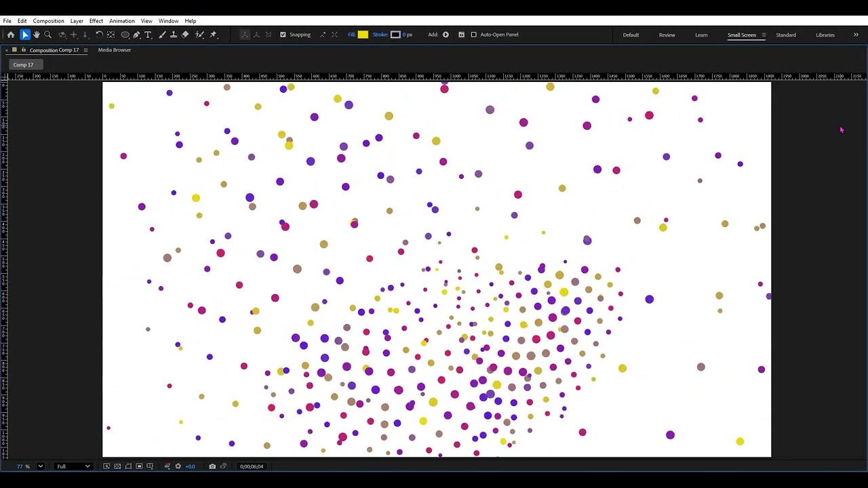Select the Orbit camera tool
Screen dimensions: 868x488
62,35
